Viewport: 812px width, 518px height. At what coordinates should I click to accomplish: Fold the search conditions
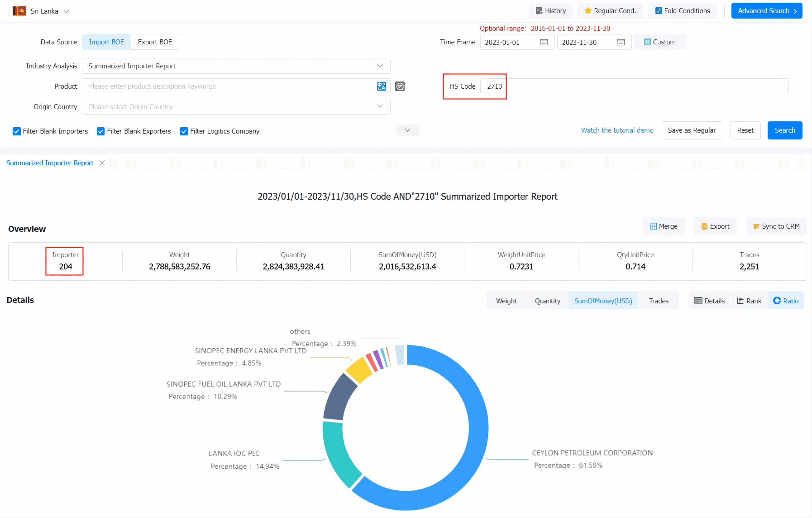coord(683,11)
